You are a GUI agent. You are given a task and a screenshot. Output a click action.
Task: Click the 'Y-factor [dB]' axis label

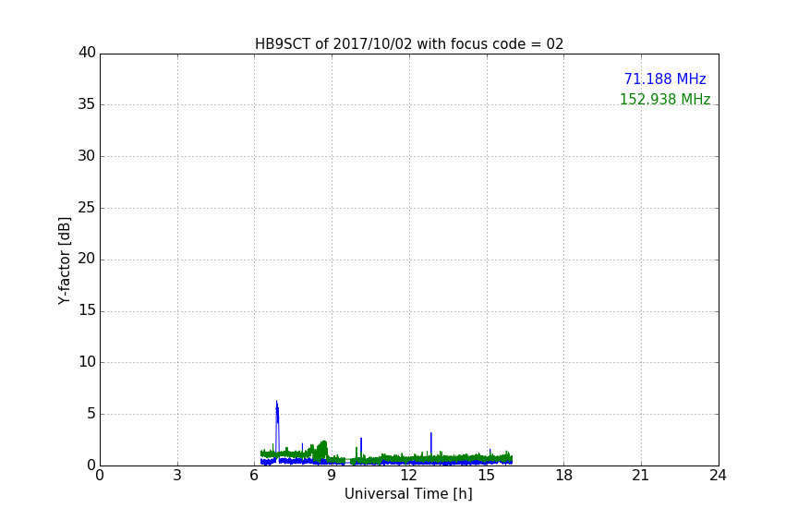click(x=64, y=260)
